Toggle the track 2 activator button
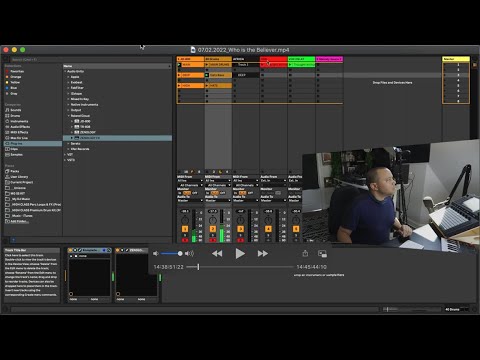Viewport: 480px width, 360px height. [213, 229]
